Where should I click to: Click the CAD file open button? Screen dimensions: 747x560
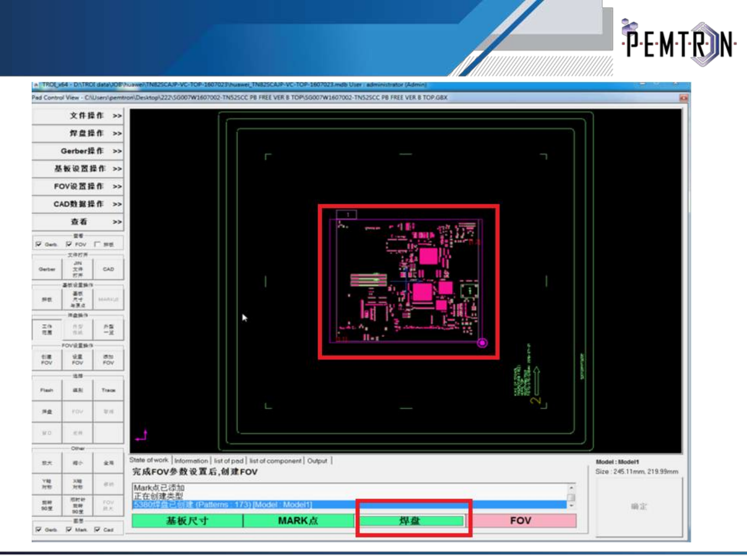point(108,269)
